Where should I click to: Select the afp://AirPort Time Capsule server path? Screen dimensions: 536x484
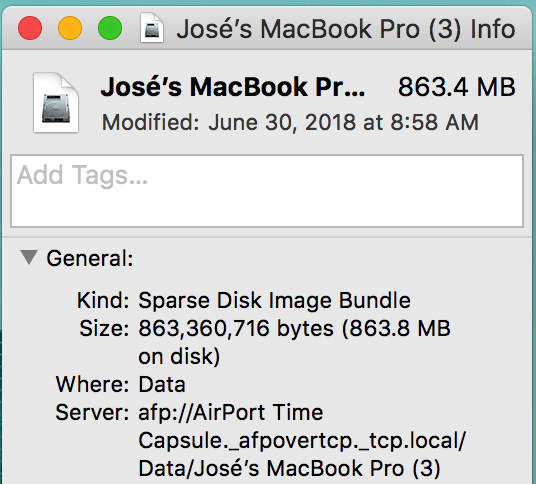[x=302, y=440]
